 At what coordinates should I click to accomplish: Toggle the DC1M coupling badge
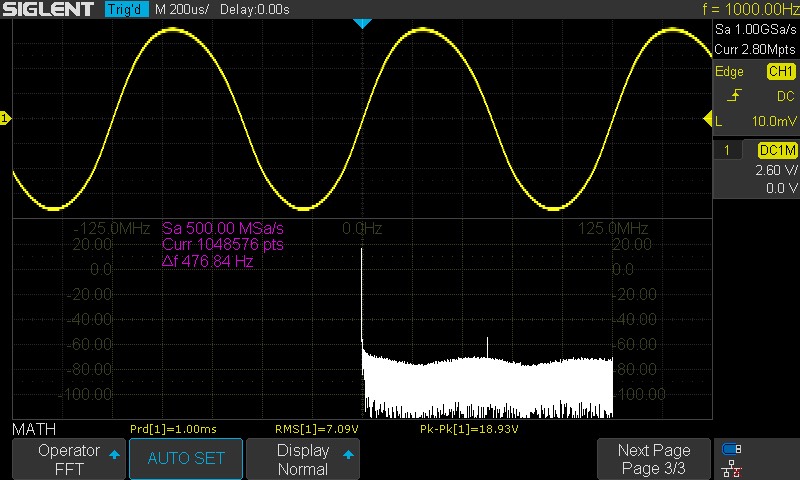tap(776, 150)
